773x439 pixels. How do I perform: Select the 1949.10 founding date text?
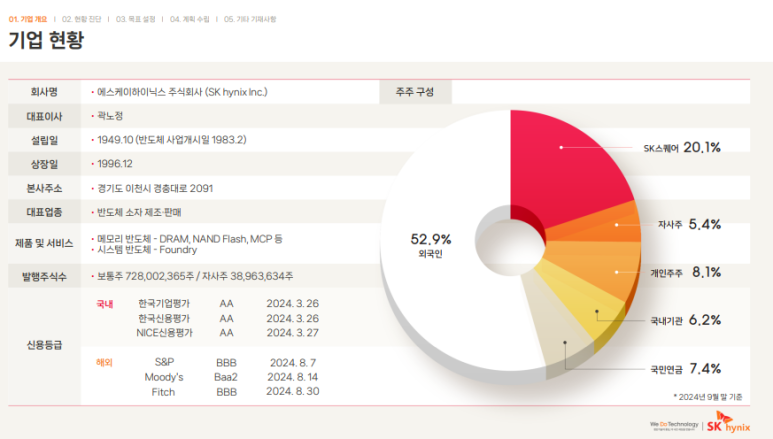tap(172, 140)
